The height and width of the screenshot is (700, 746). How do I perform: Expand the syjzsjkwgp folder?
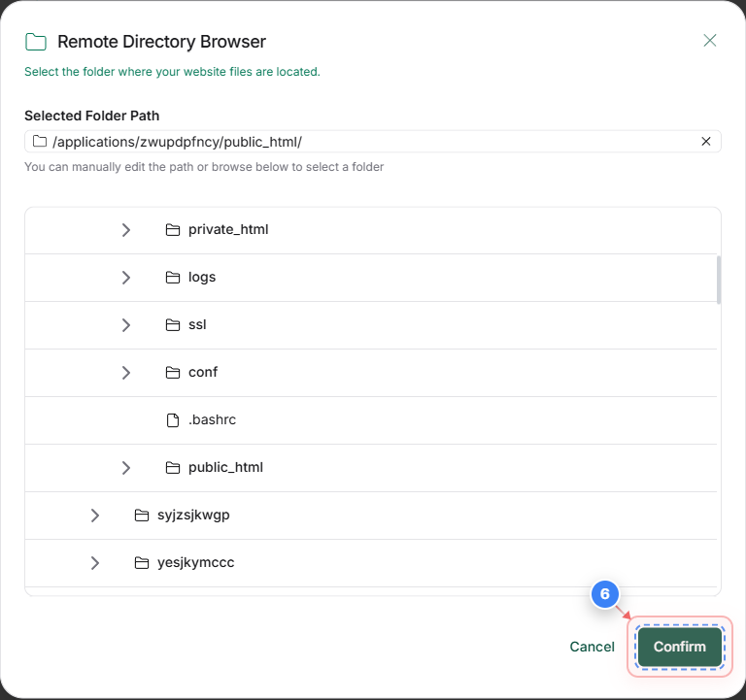94,515
